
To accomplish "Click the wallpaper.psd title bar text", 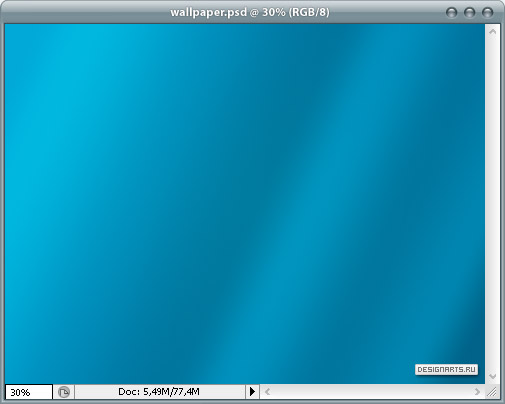I will [x=250, y=13].
